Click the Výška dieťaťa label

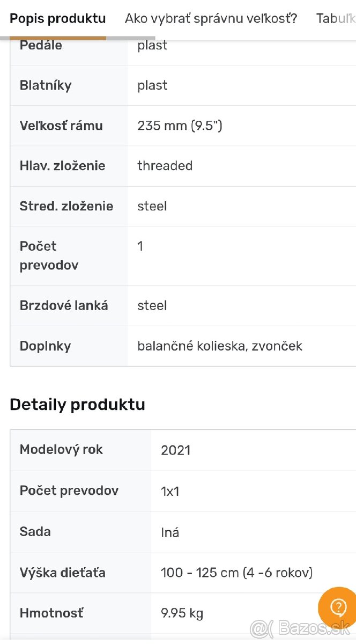pyautogui.click(x=62, y=573)
